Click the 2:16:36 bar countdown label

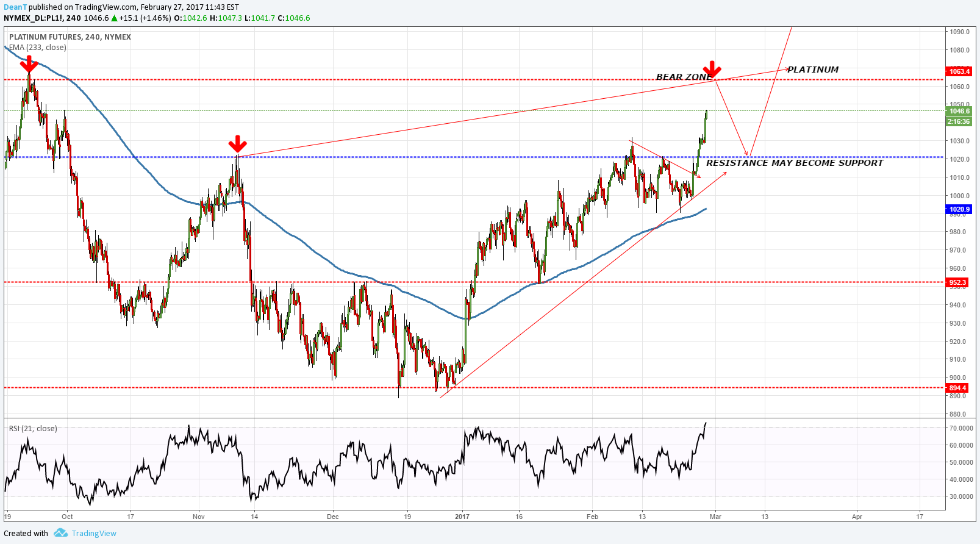(x=959, y=121)
